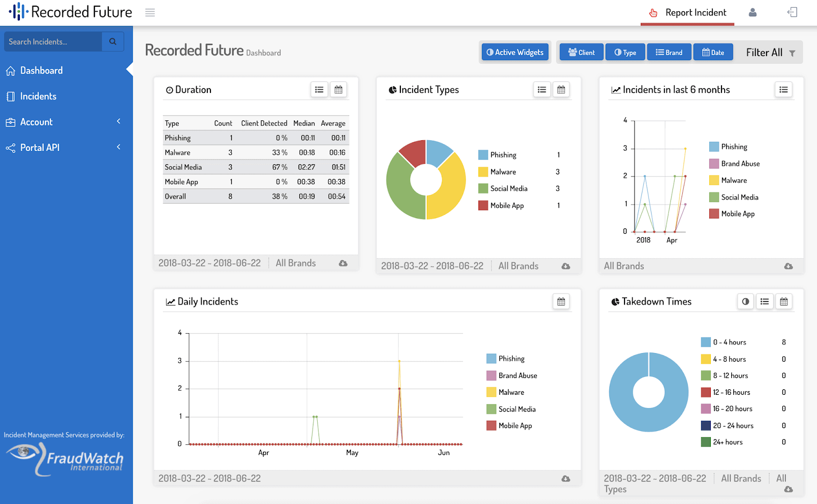
Task: Go to Incidents in sidebar
Action: pyautogui.click(x=38, y=96)
